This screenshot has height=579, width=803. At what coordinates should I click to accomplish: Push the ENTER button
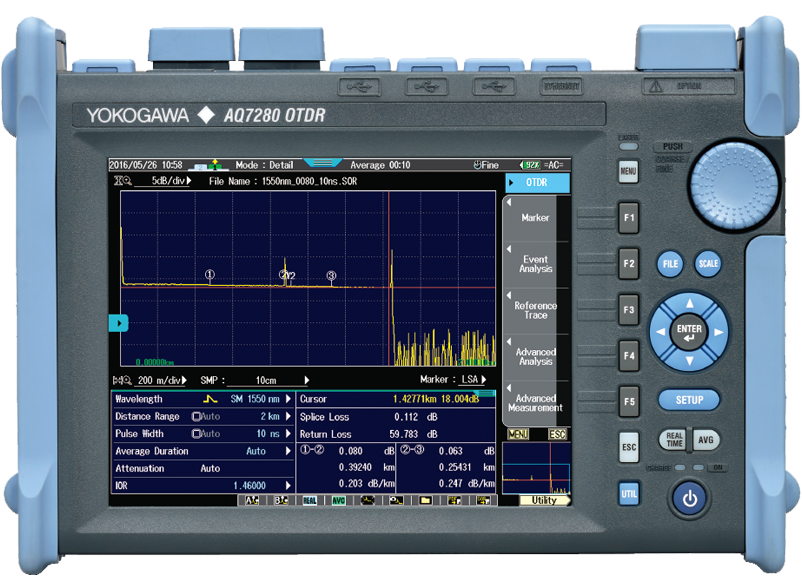[689, 332]
